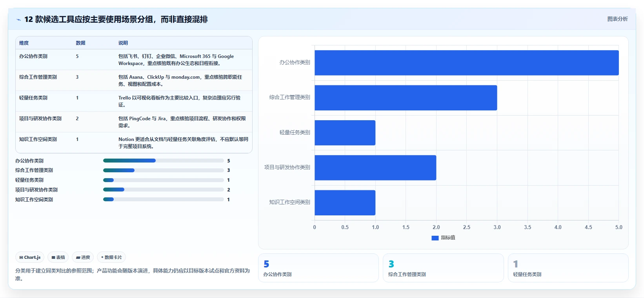
Task: Click the 知识工作空间类别 chart axis label
Action: pyautogui.click(x=289, y=202)
